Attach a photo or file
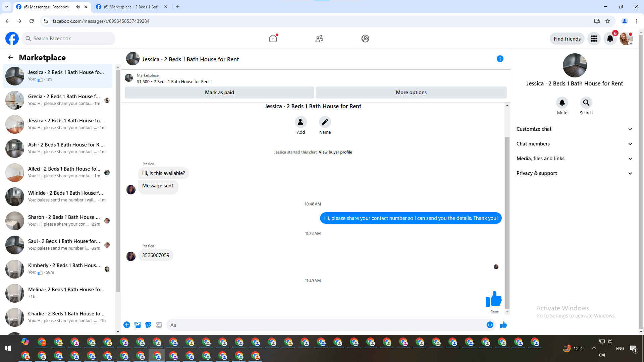The height and width of the screenshot is (362, 644). [x=138, y=325]
